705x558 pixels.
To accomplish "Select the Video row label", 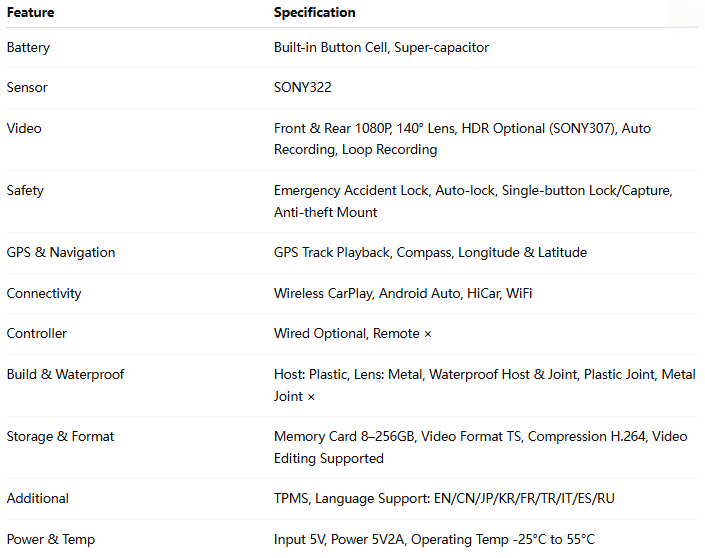I will pyautogui.click(x=24, y=129).
